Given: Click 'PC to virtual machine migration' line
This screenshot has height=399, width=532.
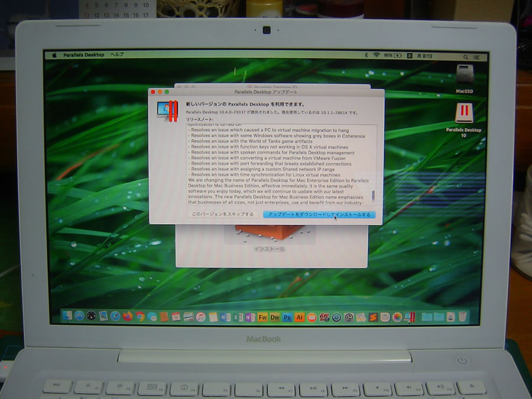Looking at the screenshot, I should (x=268, y=130).
